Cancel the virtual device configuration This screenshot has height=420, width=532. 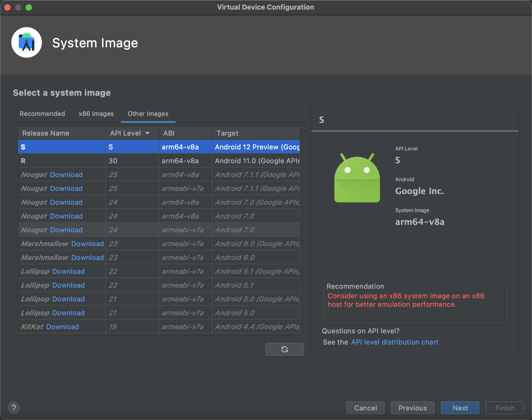pyautogui.click(x=365, y=408)
